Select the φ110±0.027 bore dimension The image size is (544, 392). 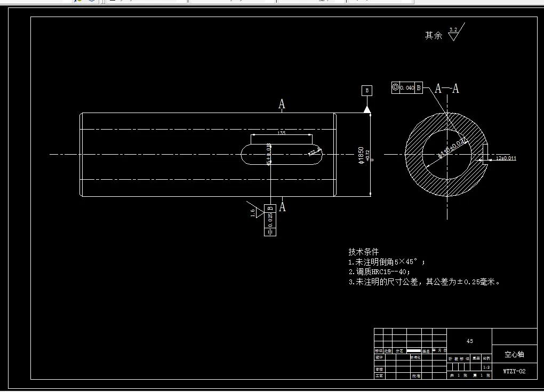click(x=452, y=149)
